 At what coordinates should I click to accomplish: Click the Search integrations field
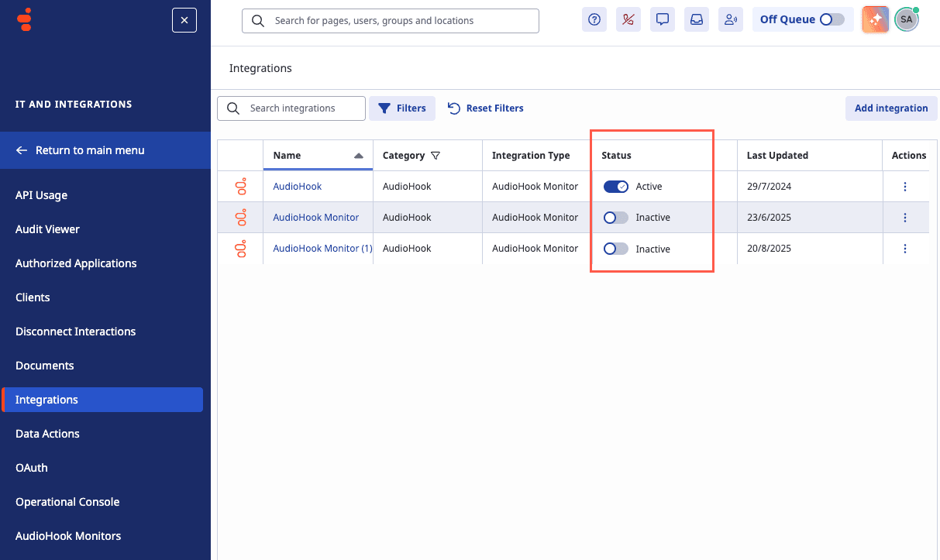click(291, 108)
